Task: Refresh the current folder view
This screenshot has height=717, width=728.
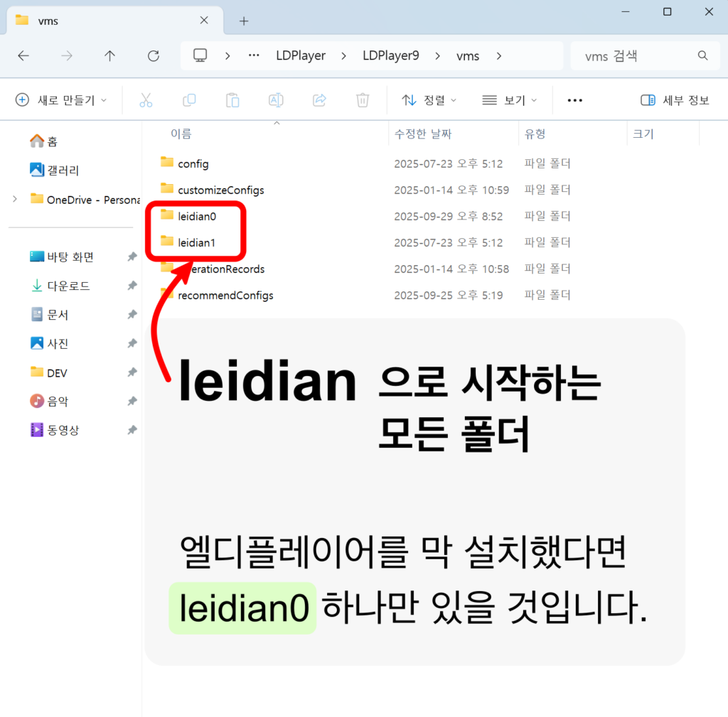Action: (153, 56)
